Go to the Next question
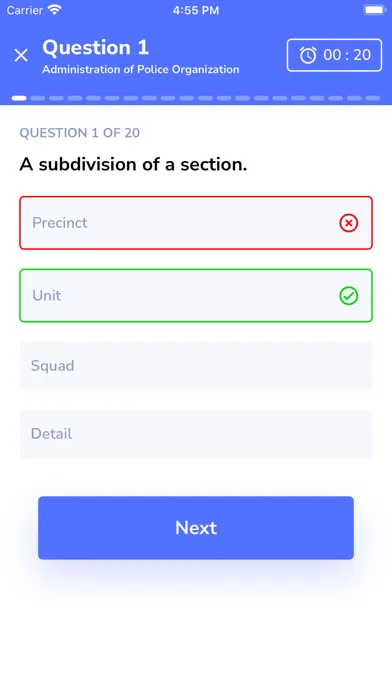392x696 pixels. [196, 528]
